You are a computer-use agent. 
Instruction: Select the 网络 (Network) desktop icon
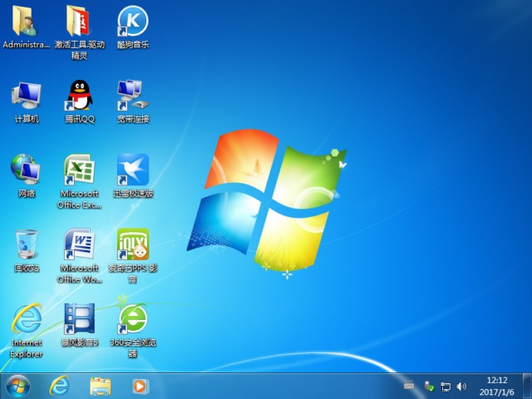pyautogui.click(x=26, y=170)
